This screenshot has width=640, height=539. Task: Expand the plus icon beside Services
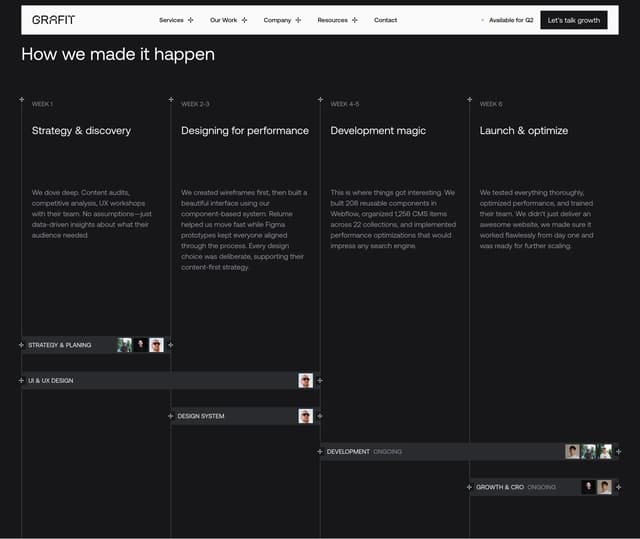(x=190, y=20)
